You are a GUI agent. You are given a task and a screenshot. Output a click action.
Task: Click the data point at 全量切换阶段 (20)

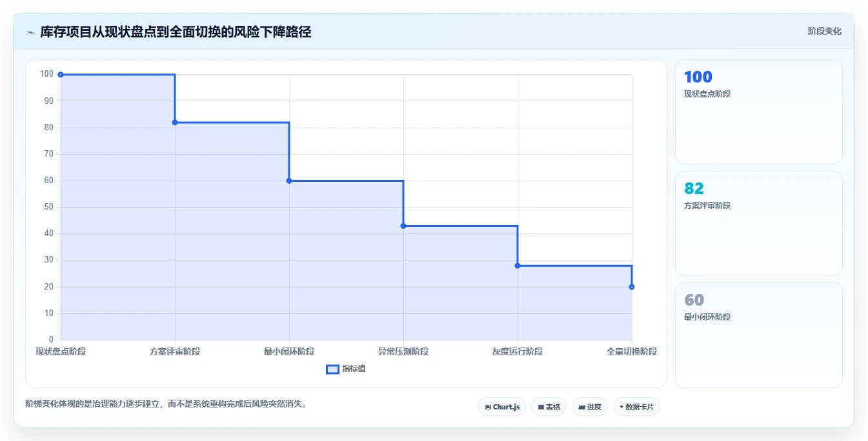632,287
